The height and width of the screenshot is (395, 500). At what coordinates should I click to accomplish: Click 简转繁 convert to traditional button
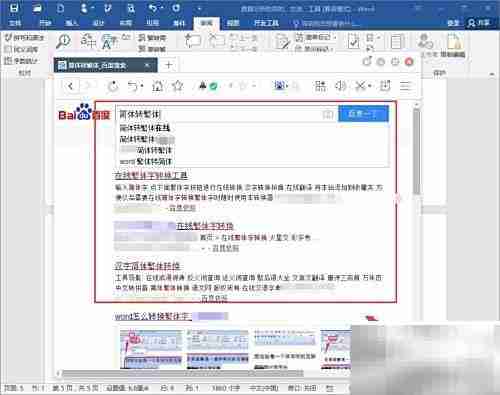pos(152,49)
